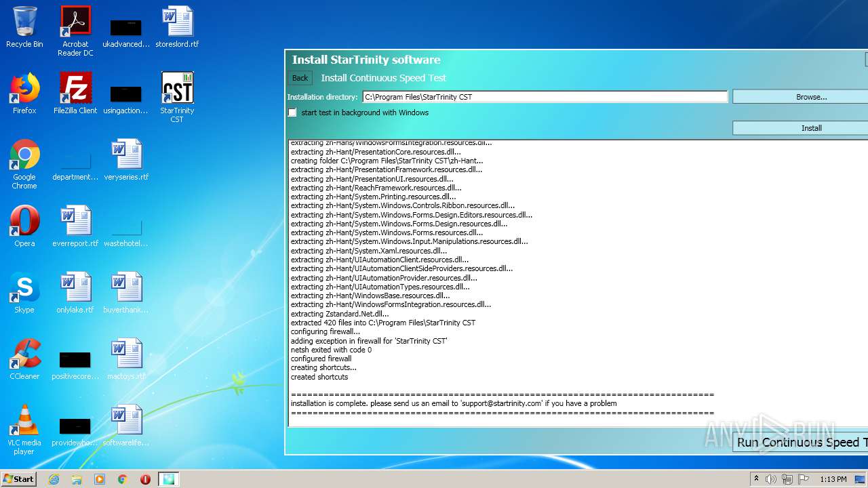Viewport: 868px width, 488px height.
Task: Click 'created shortcuts' log line
Action: (x=319, y=377)
